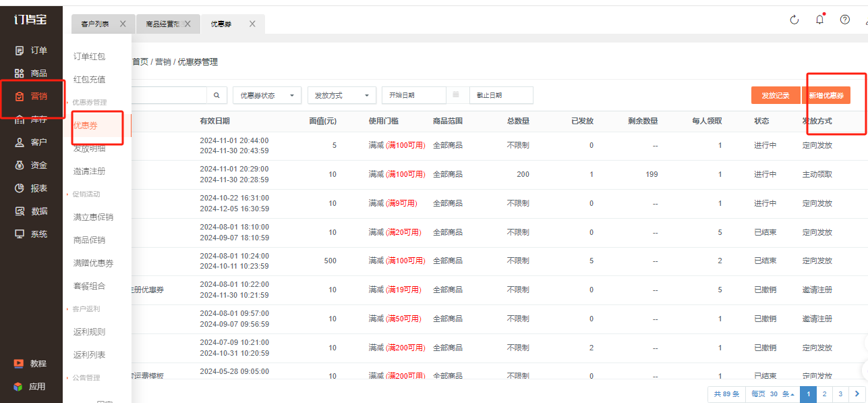Open the 报表 (Reports) sidebar icon
The height and width of the screenshot is (403, 868).
click(x=20, y=188)
